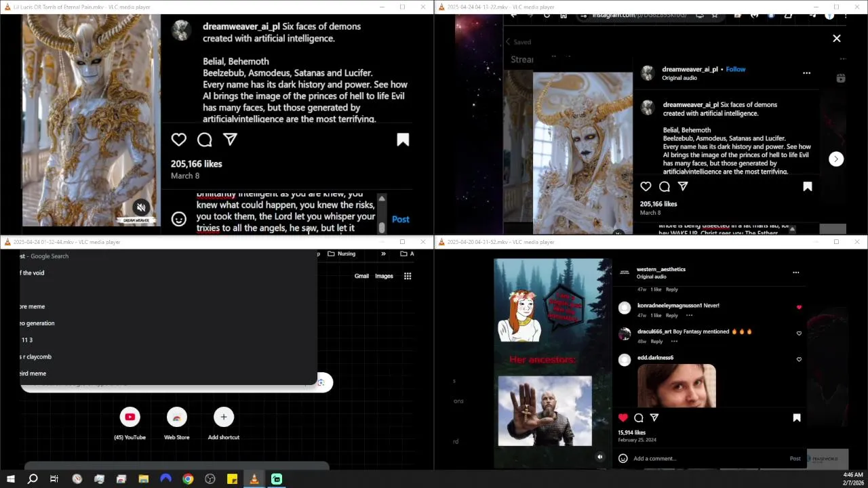Click Original audio under dreamweaver_ai_pl header

click(x=679, y=78)
